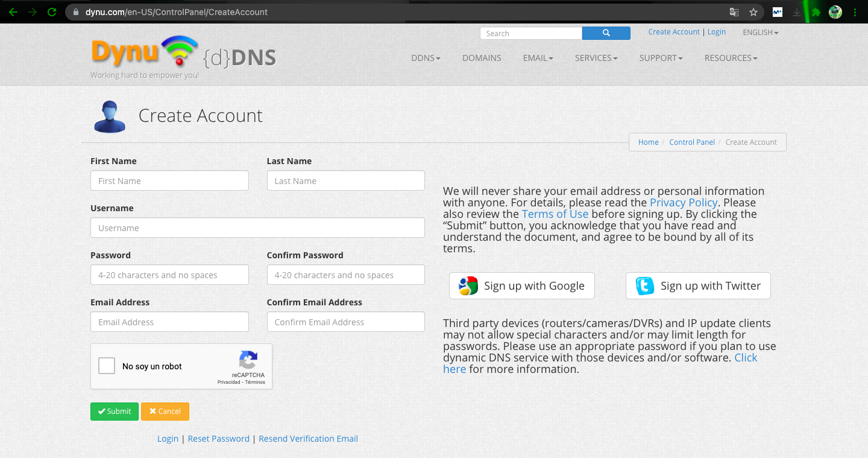Open the DOMAINS menu item
This screenshot has width=868, height=458.
482,58
